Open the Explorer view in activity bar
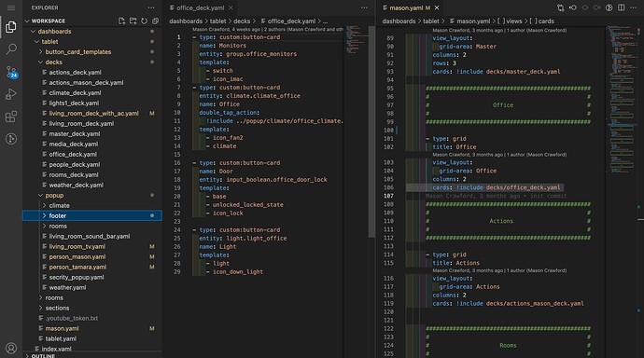The height and width of the screenshot is (358, 644). coord(11,27)
